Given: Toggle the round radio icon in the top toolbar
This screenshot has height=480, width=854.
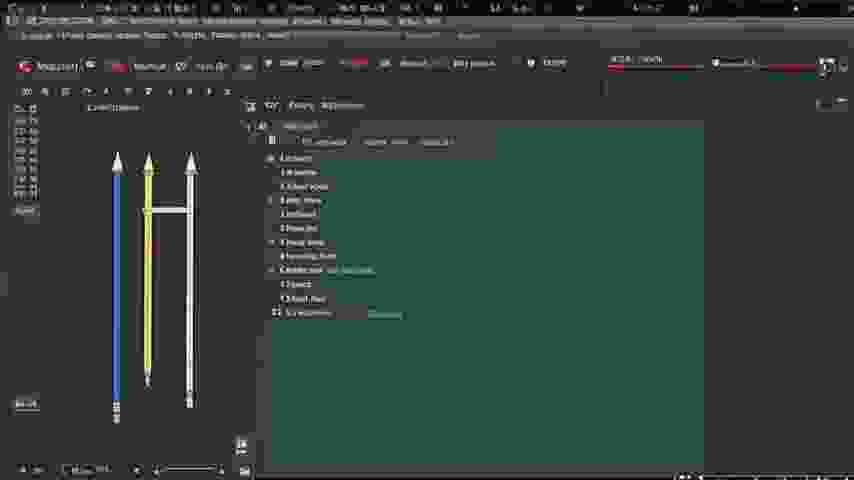Looking at the screenshot, I should coord(531,63).
